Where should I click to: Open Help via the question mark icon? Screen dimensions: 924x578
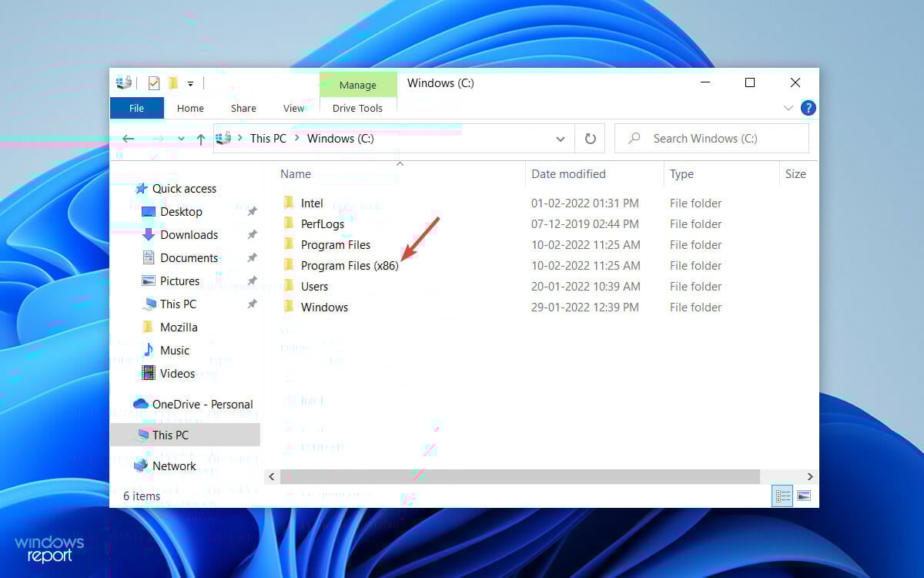pos(808,108)
